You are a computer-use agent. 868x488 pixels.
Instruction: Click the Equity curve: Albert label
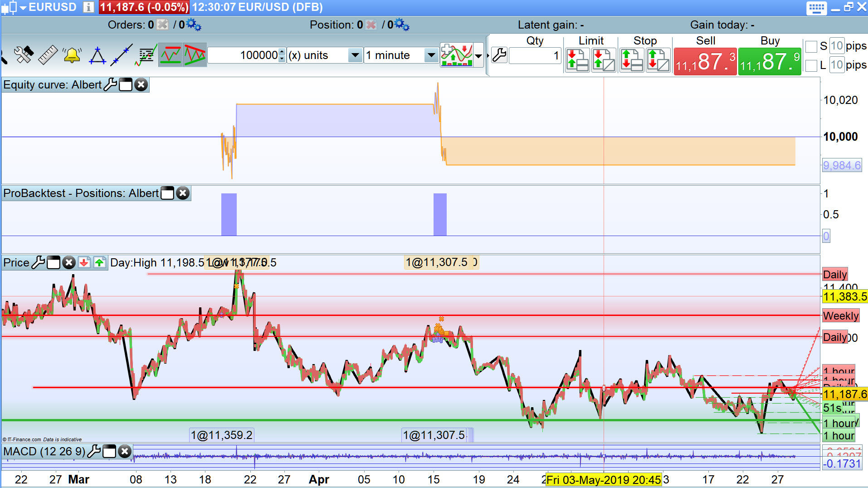[52, 85]
